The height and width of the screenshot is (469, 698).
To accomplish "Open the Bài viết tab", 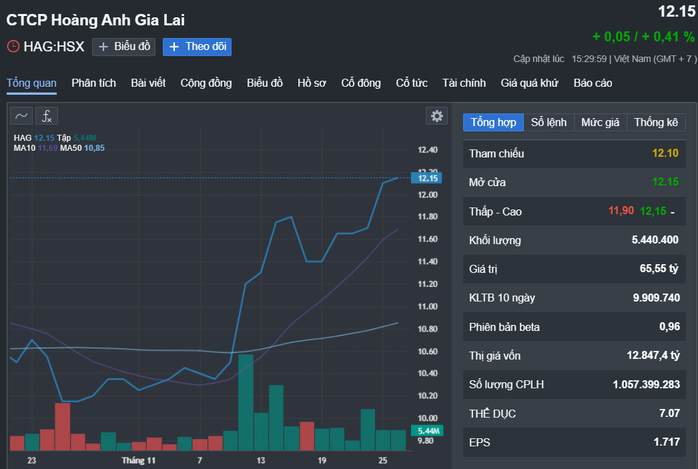I will coord(148,83).
